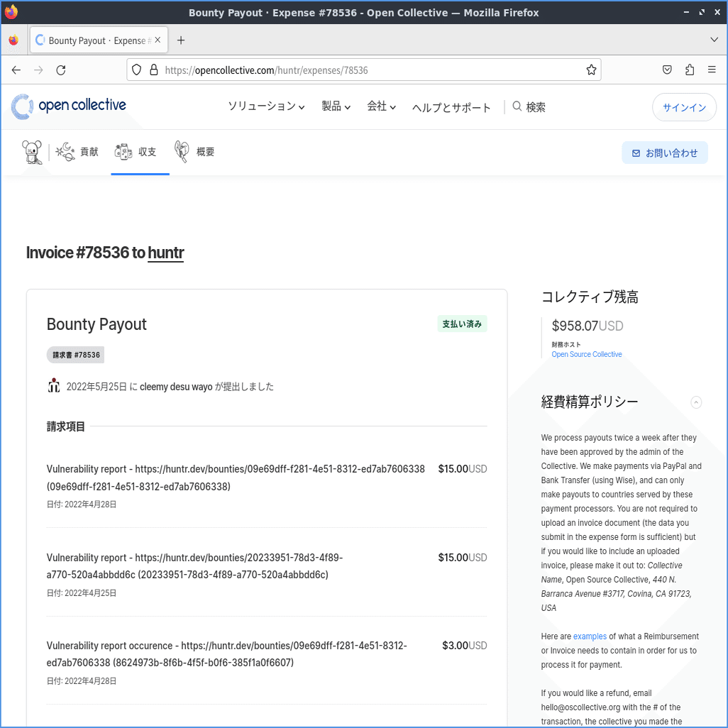Open the examples link in policy text
Viewport: 728px width, 728px height.
590,636
